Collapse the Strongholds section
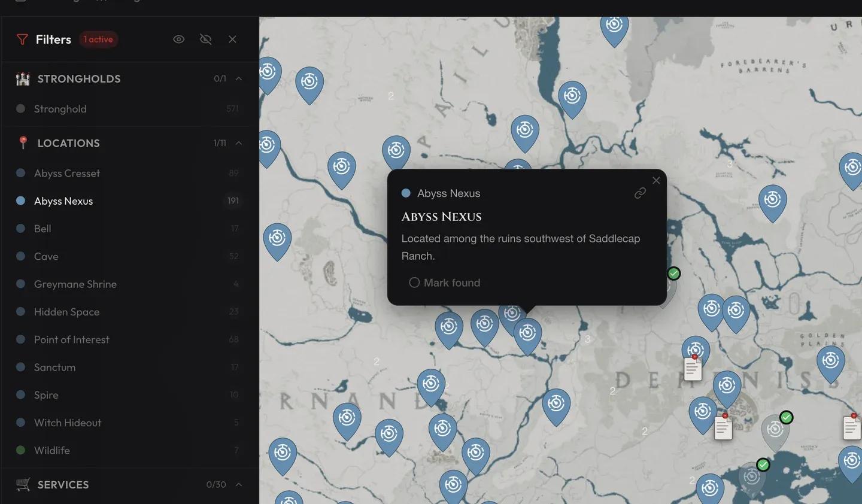Image resolution: width=862 pixels, height=504 pixels. pyautogui.click(x=238, y=78)
